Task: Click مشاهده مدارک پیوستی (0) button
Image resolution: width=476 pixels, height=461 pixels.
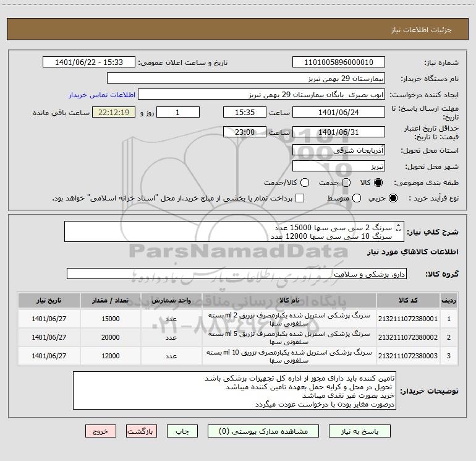Action: coord(263,431)
